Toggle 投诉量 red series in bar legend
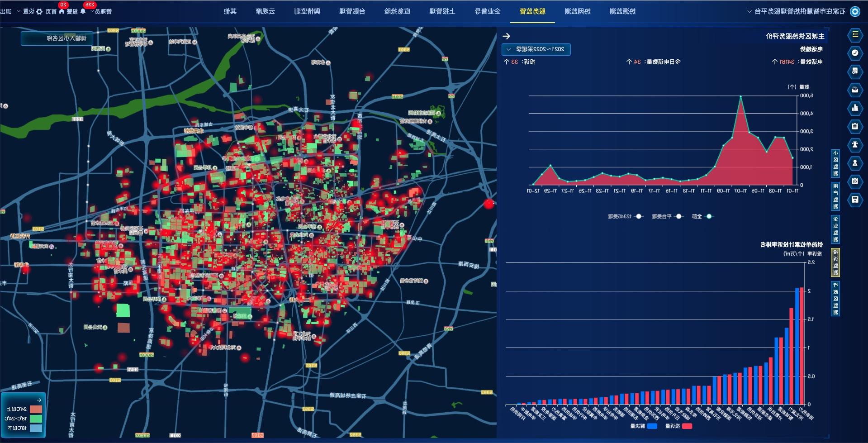This screenshot has width=868, height=443. [678, 426]
